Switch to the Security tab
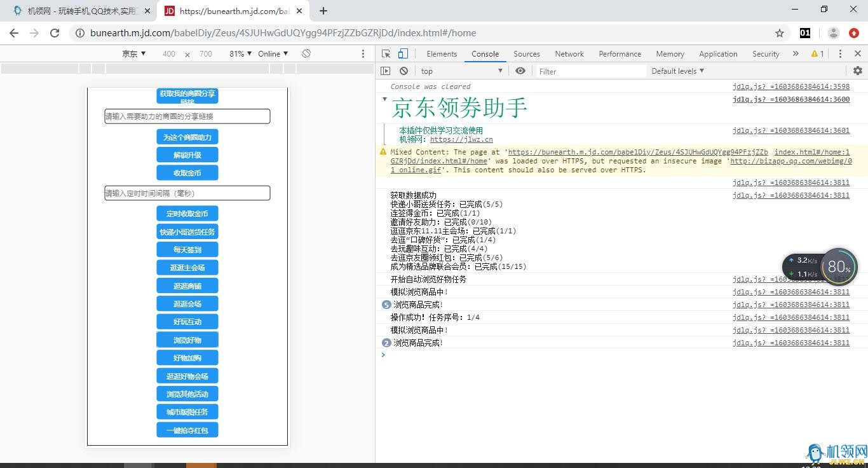 tap(766, 54)
